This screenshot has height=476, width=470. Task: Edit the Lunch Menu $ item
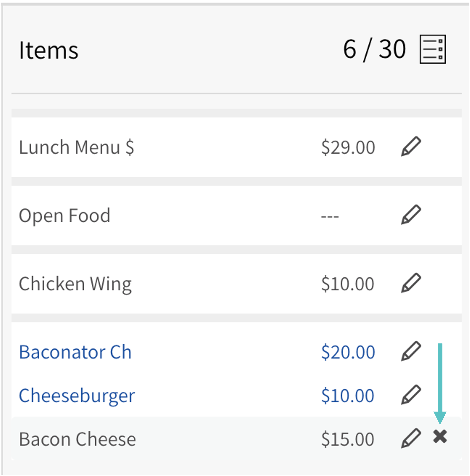pyautogui.click(x=411, y=147)
